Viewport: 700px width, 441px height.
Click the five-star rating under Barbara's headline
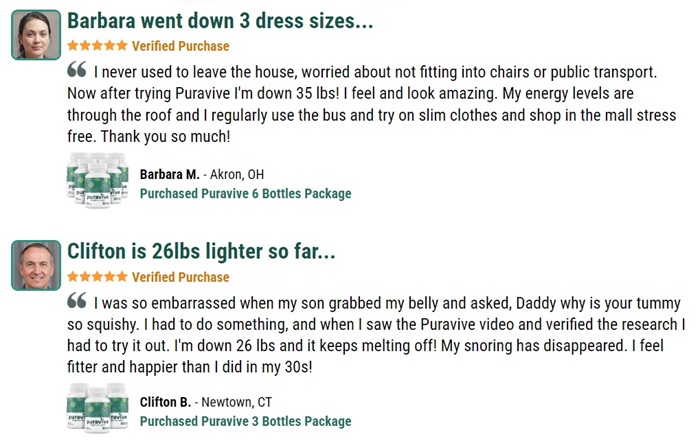click(97, 46)
